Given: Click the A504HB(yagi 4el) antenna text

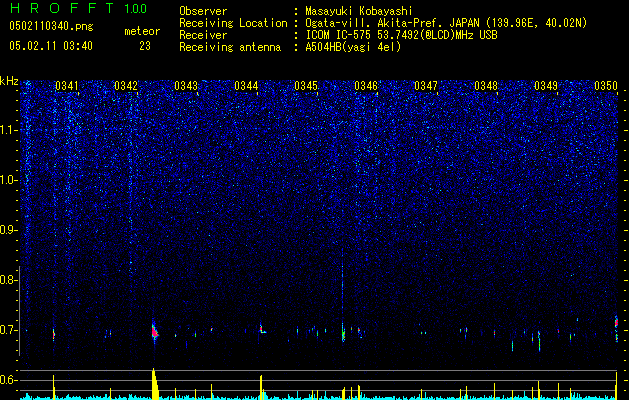Looking at the screenshot, I should click(353, 47).
